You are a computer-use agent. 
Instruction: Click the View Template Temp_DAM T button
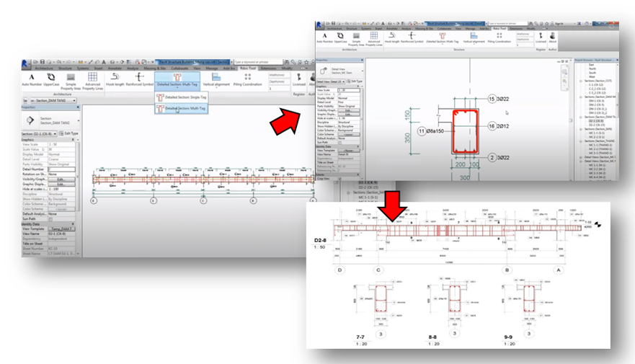coord(61,229)
